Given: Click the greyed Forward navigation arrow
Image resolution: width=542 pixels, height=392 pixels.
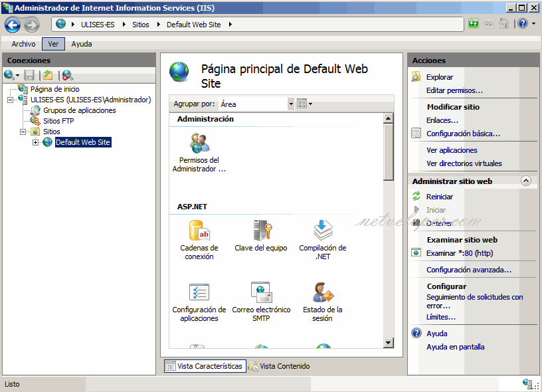Looking at the screenshot, I should tap(32, 25).
